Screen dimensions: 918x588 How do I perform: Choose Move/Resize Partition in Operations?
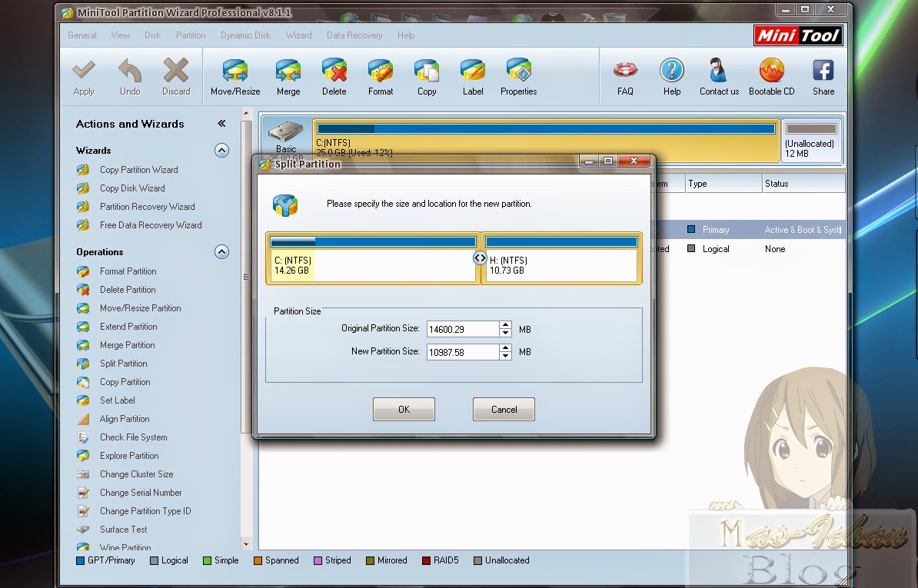[x=140, y=307]
